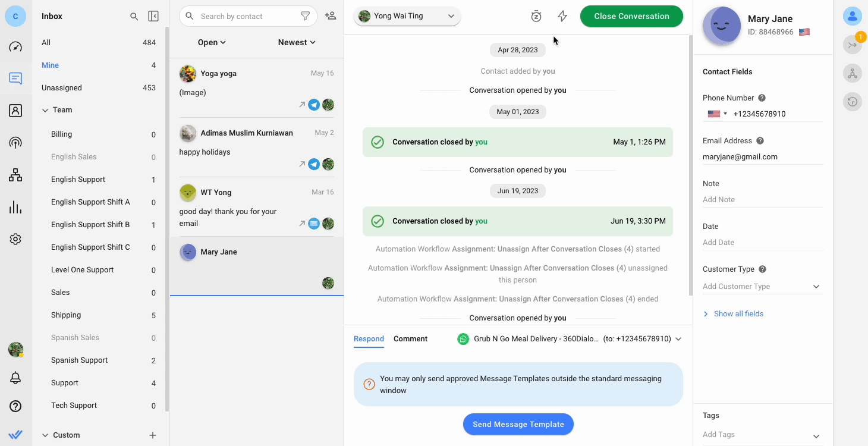Open the Add Tags dropdown
The image size is (868, 446).
pos(762,435)
